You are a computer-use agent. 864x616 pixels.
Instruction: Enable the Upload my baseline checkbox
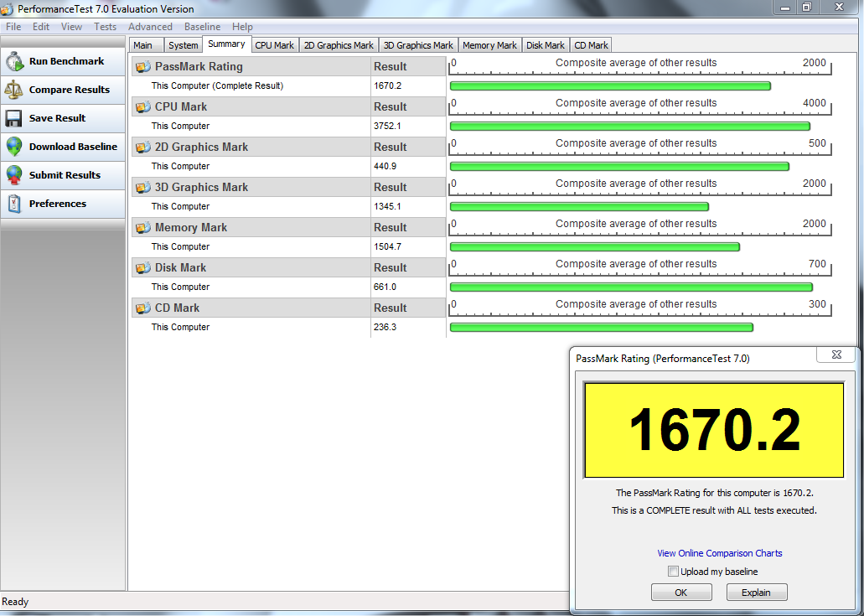[674, 571]
